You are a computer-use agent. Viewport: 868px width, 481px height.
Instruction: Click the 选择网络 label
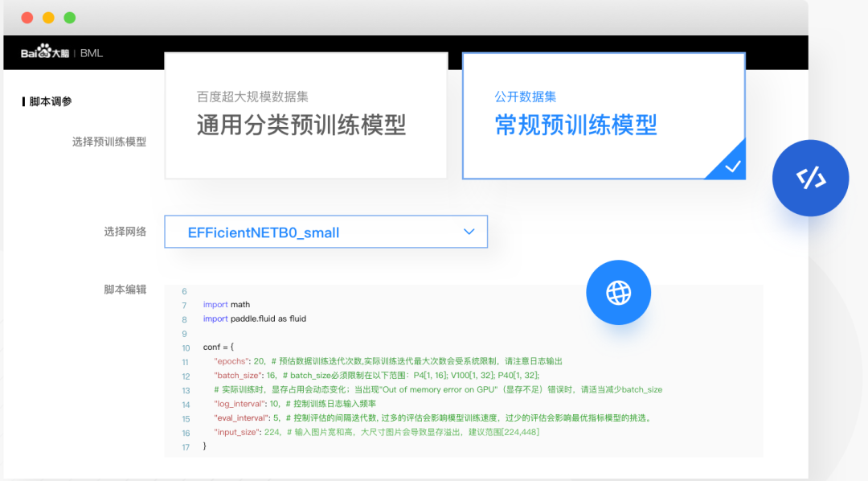pos(125,232)
